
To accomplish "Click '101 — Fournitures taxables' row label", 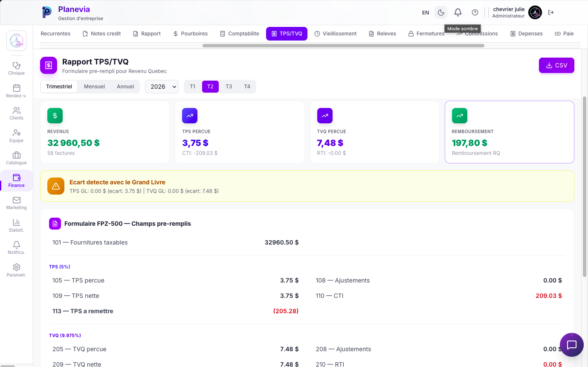I will click(x=90, y=242).
